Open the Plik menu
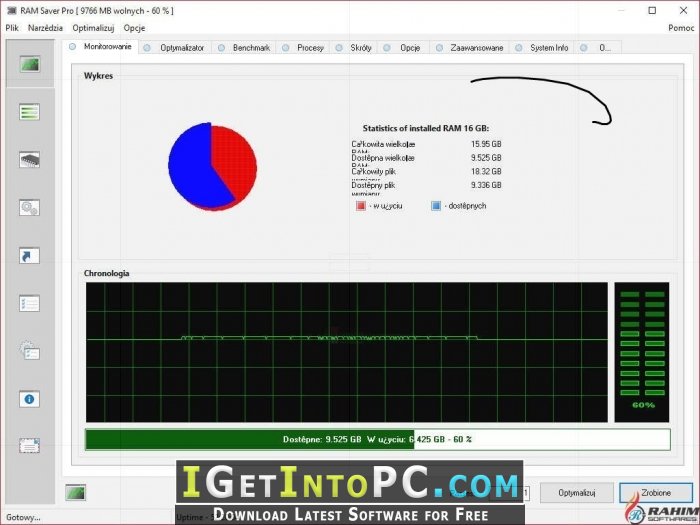 pos(12,28)
